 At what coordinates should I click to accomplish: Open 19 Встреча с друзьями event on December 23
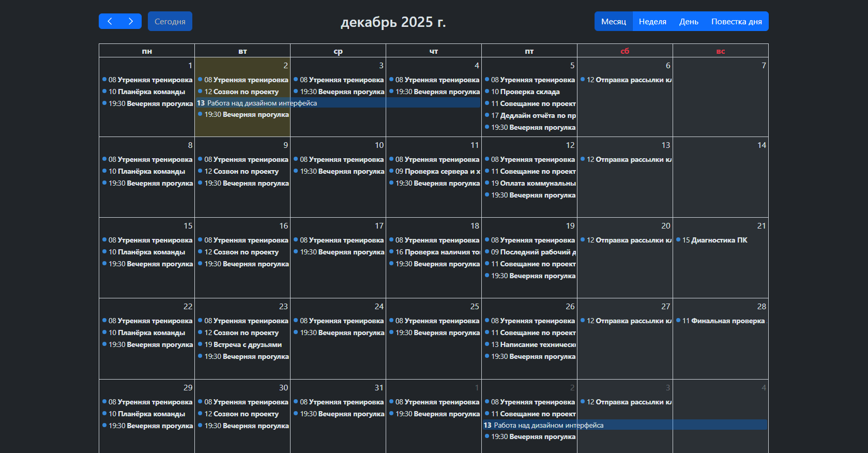point(242,344)
